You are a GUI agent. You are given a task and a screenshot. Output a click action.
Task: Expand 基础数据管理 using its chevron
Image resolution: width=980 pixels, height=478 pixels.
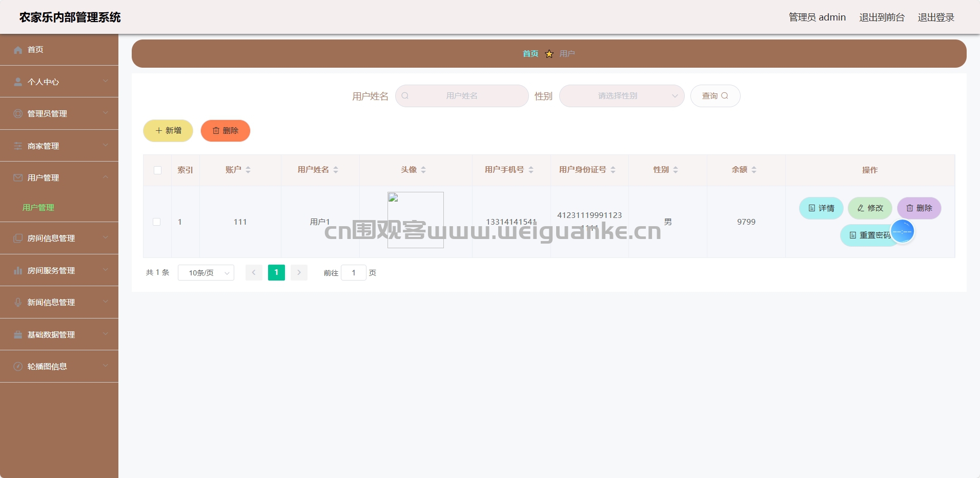click(x=106, y=334)
